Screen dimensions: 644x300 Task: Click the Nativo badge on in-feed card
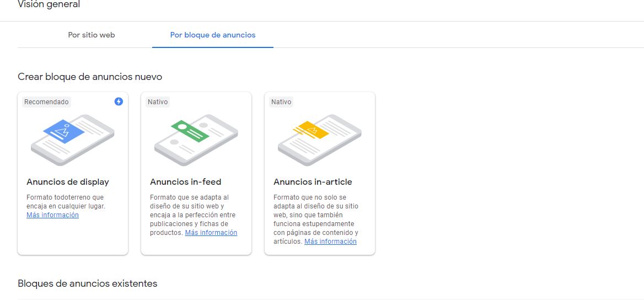pyautogui.click(x=158, y=102)
